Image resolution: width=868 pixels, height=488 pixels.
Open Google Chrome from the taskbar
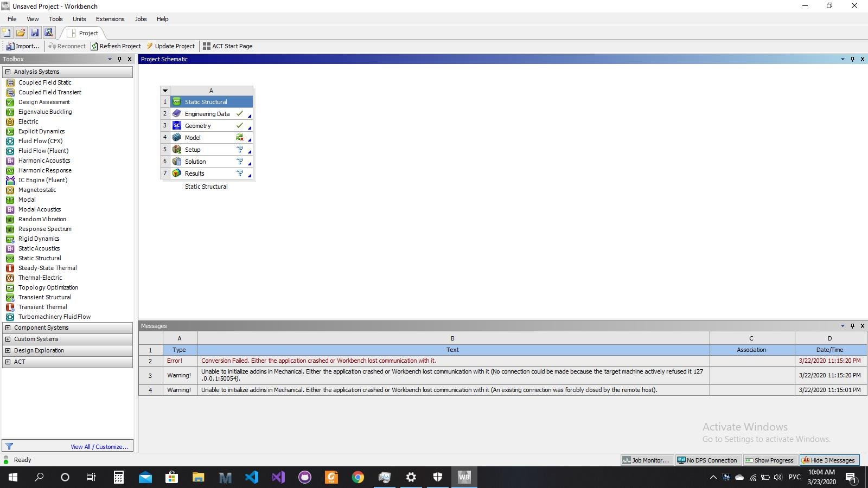click(358, 477)
